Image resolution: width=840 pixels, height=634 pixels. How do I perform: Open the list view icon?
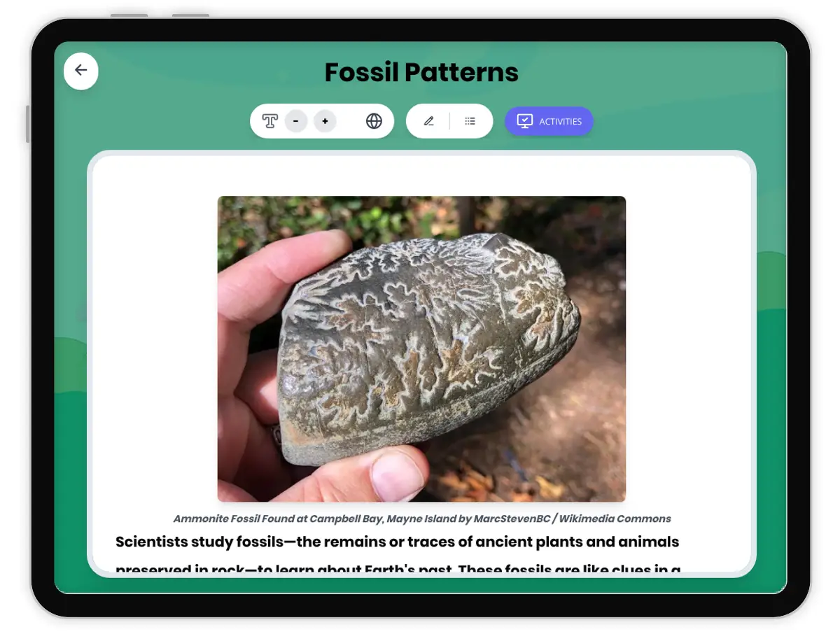click(470, 122)
